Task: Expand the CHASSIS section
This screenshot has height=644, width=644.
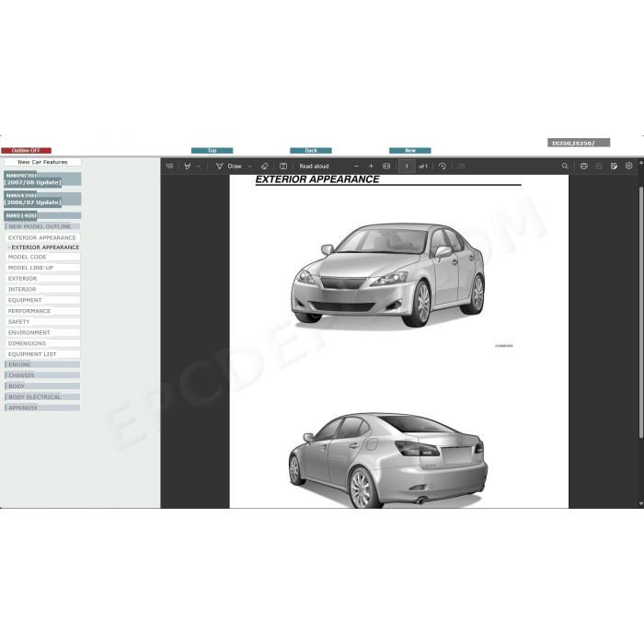Action: (x=42, y=375)
